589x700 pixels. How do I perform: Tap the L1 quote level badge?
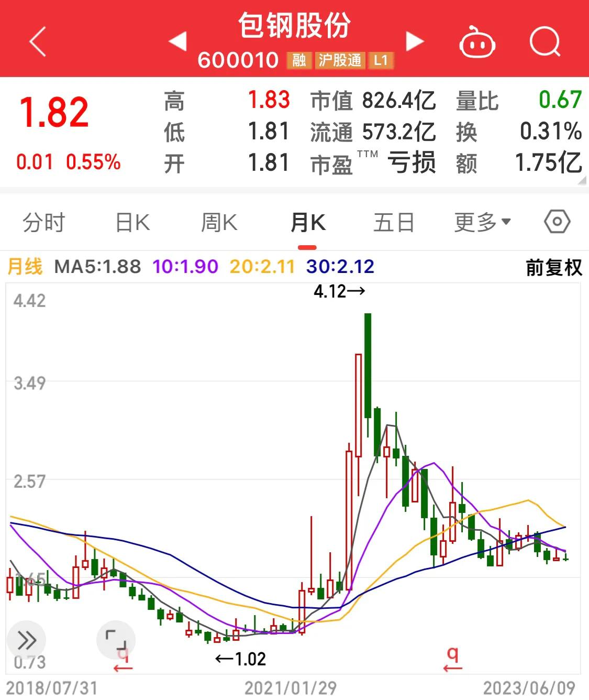pyautogui.click(x=381, y=60)
